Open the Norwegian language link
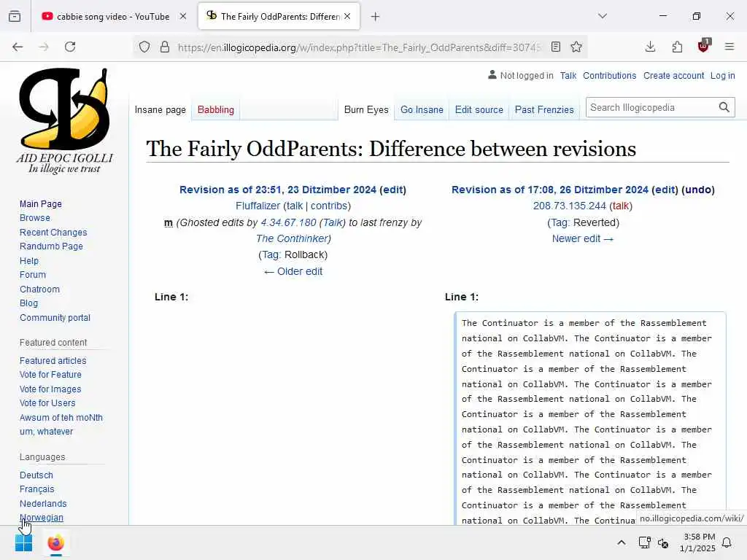 (42, 518)
